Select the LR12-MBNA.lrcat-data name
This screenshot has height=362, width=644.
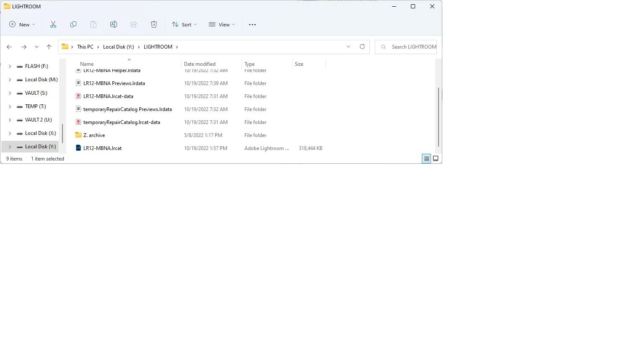[108, 96]
